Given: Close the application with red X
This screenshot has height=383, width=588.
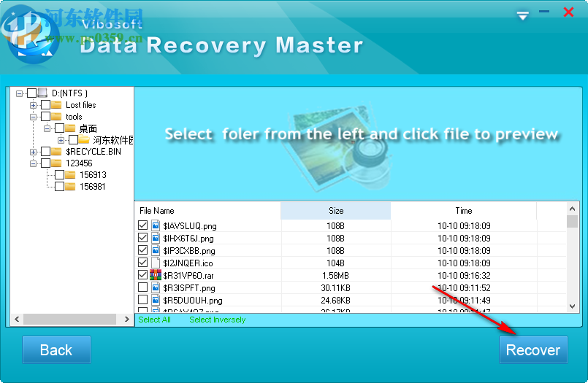Looking at the screenshot, I should [568, 12].
